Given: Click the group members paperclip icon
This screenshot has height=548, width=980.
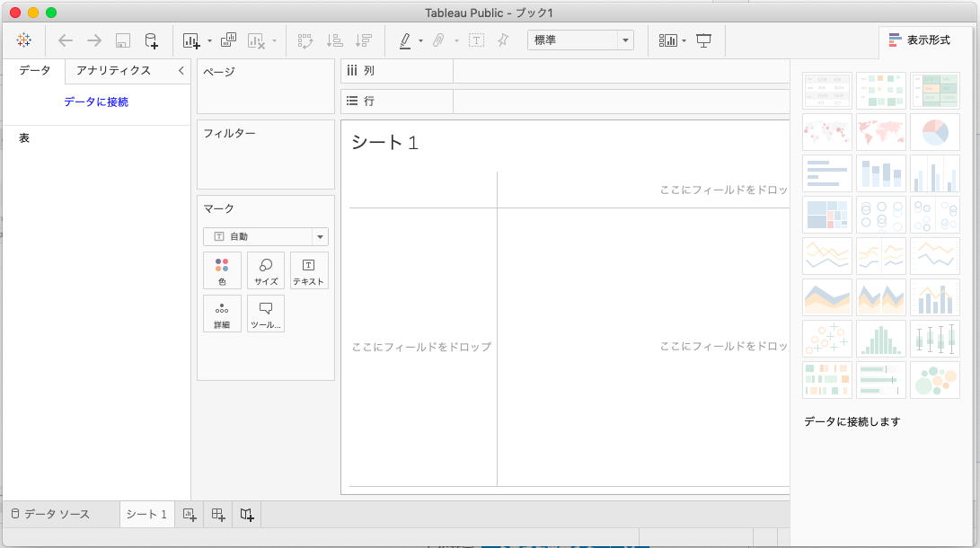Looking at the screenshot, I should tap(438, 40).
